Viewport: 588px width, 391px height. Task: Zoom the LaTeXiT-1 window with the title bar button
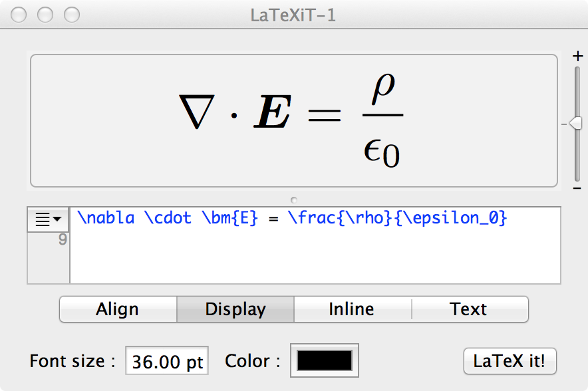[x=71, y=15]
